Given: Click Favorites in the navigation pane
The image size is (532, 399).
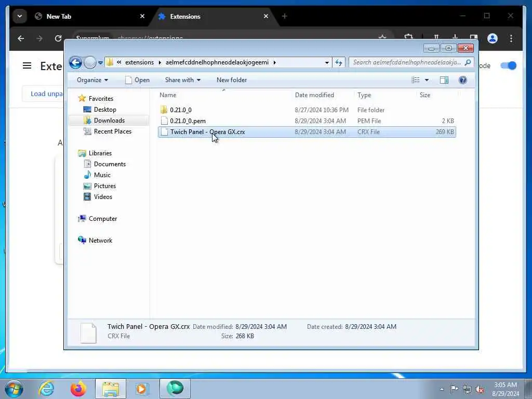Looking at the screenshot, I should (x=101, y=99).
